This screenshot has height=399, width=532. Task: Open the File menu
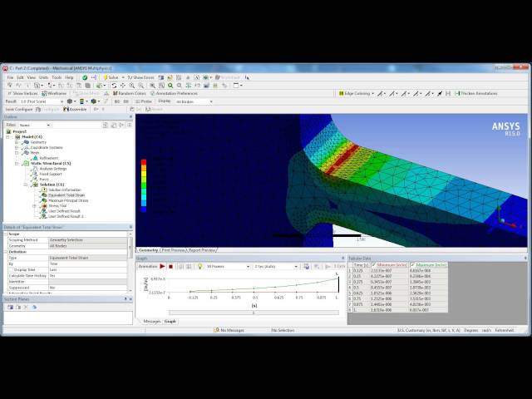10,77
